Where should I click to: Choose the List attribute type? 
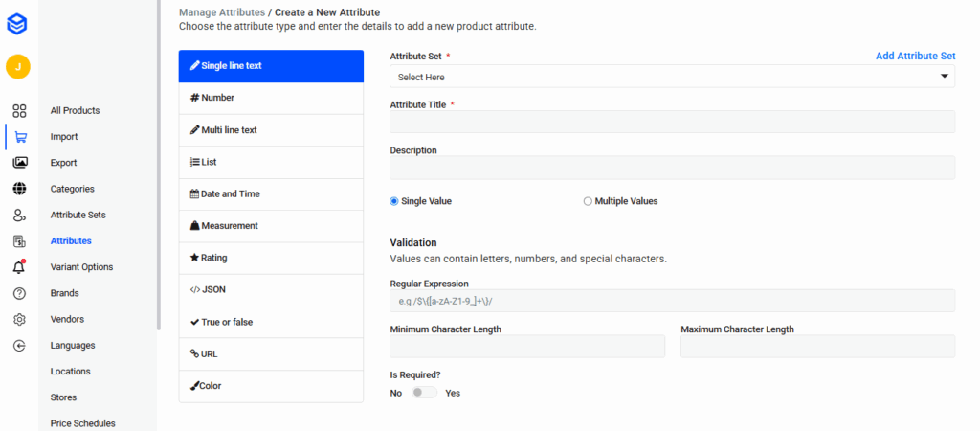coord(271,162)
